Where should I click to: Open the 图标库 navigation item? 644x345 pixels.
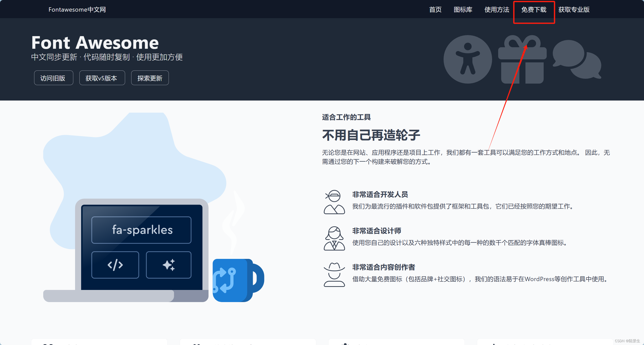tap(463, 10)
